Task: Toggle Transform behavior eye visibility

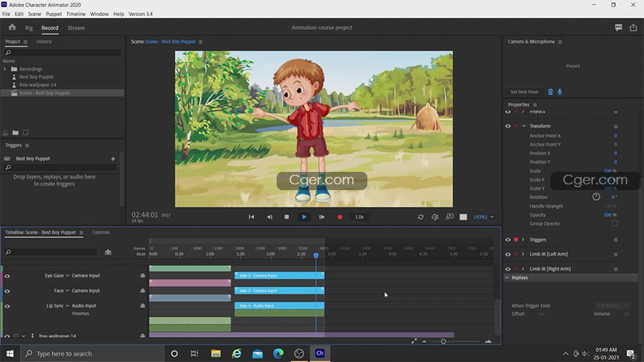Action: [x=508, y=126]
